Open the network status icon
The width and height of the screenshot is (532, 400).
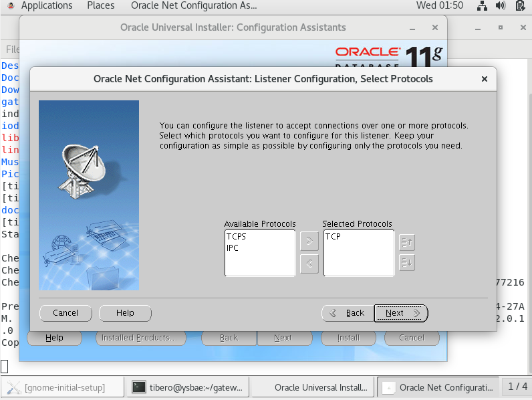pyautogui.click(x=482, y=6)
